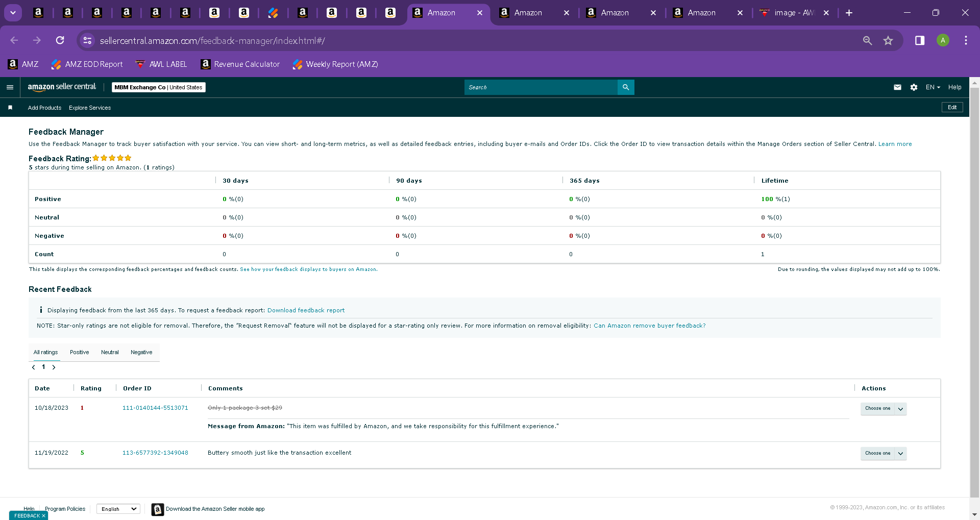This screenshot has width=980, height=520.
Task: Open the Chrome profile avatar
Action: coord(943,40)
